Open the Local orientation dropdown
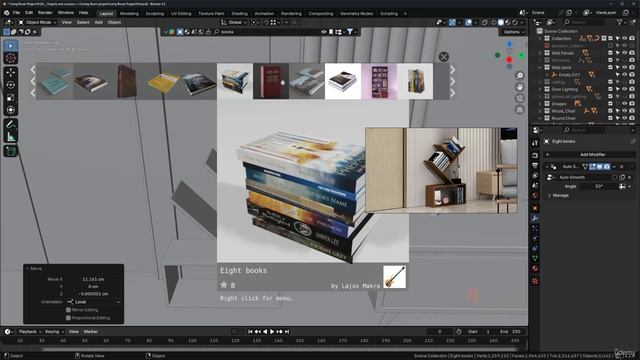The height and width of the screenshot is (360, 640). pyautogui.click(x=94, y=302)
